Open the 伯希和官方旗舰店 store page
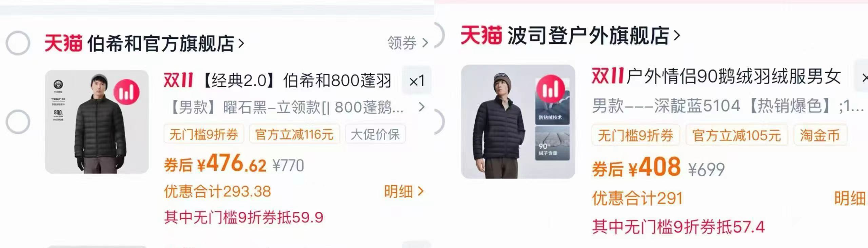 coord(166,43)
